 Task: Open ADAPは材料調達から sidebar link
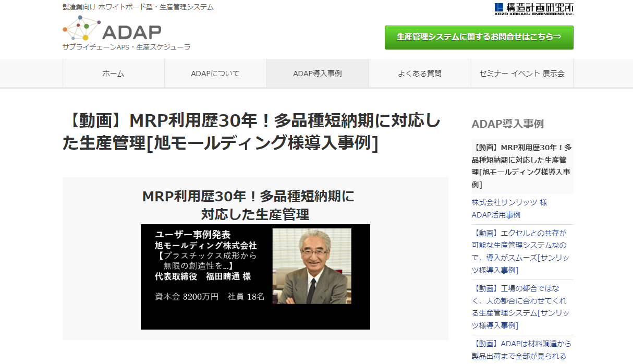521,350
